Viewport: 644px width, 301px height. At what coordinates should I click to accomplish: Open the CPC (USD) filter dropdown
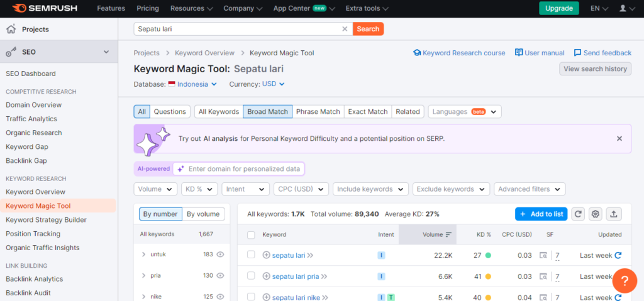click(x=301, y=189)
